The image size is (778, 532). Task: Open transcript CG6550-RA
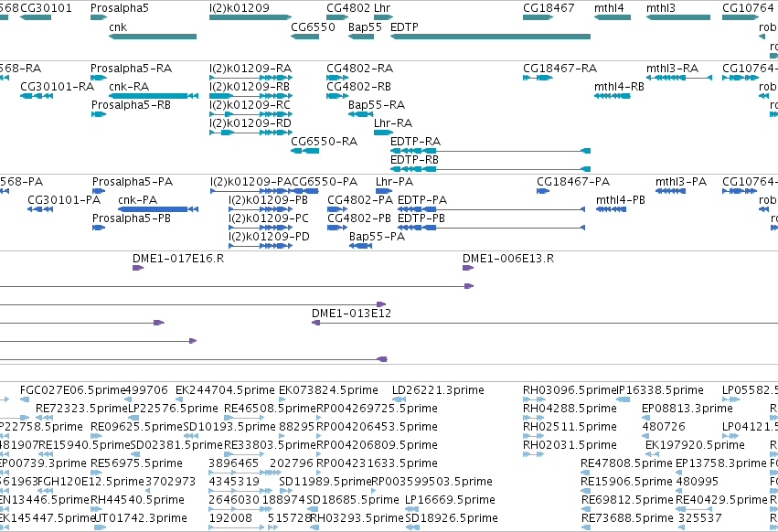pos(324,142)
